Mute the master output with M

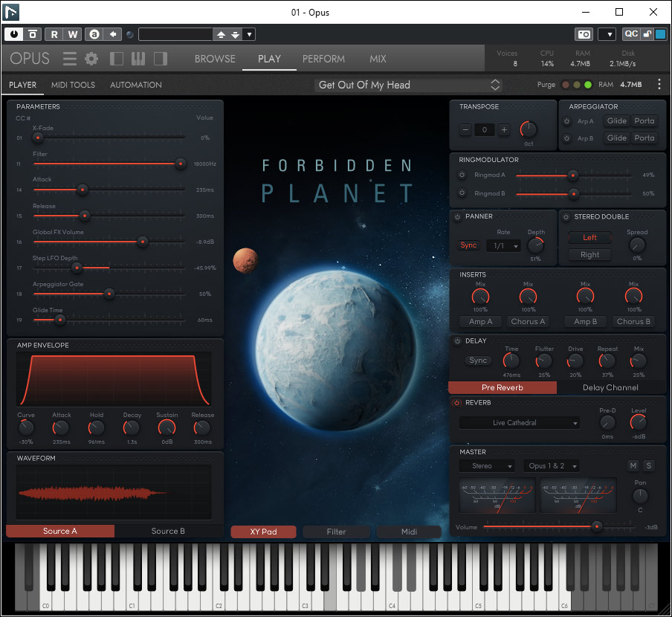tap(633, 465)
